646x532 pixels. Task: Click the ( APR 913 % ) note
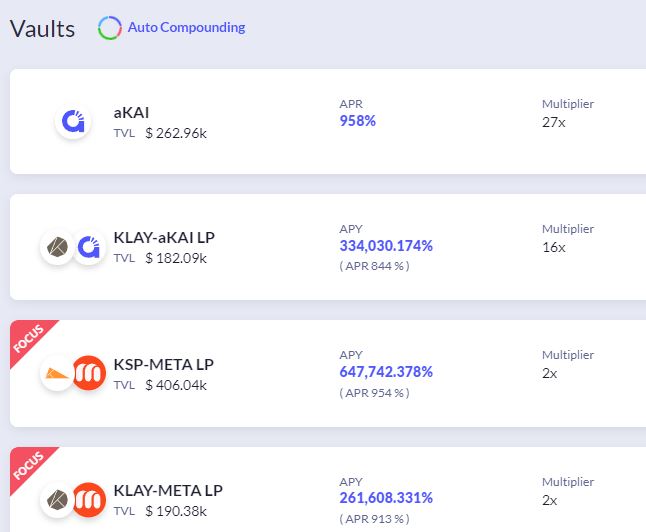click(374, 519)
